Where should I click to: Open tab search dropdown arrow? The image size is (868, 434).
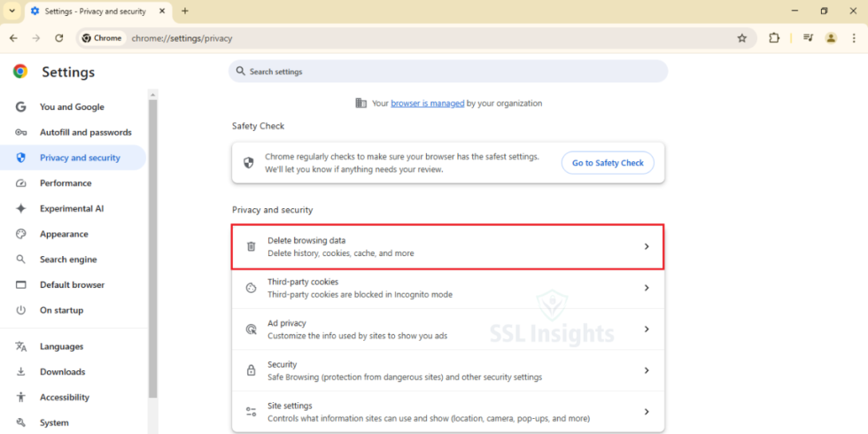point(12,11)
